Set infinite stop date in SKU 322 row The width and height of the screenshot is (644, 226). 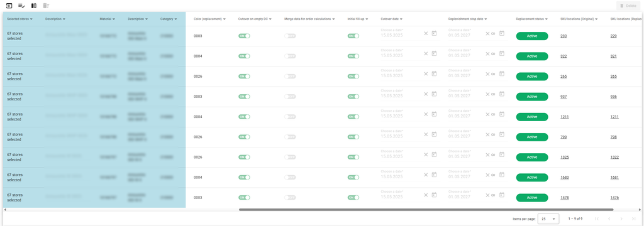493,54
